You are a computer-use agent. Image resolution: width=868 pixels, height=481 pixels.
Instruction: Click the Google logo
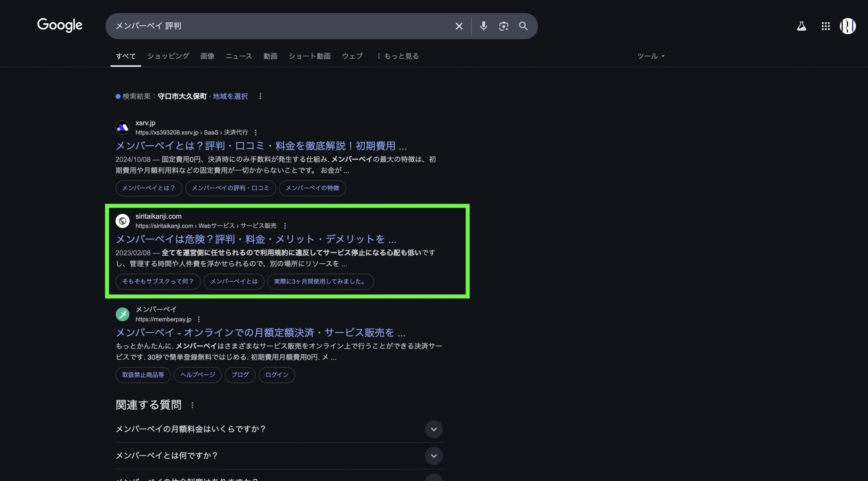pyautogui.click(x=60, y=25)
